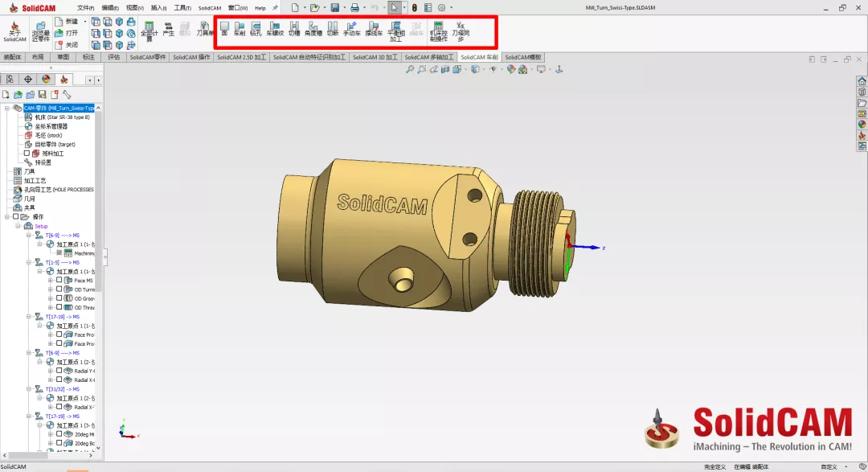Viewport: 868px width, 472px height.
Task: Select 毛坯 (stock) tree item
Action: coord(48,135)
